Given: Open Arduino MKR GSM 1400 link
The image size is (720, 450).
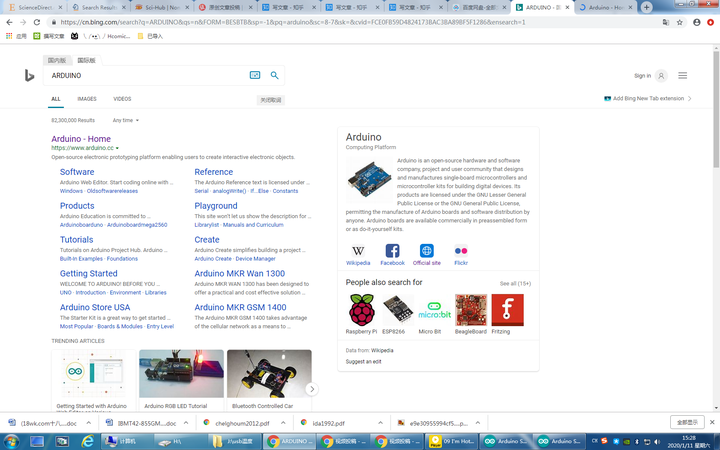Looking at the screenshot, I should point(240,307).
